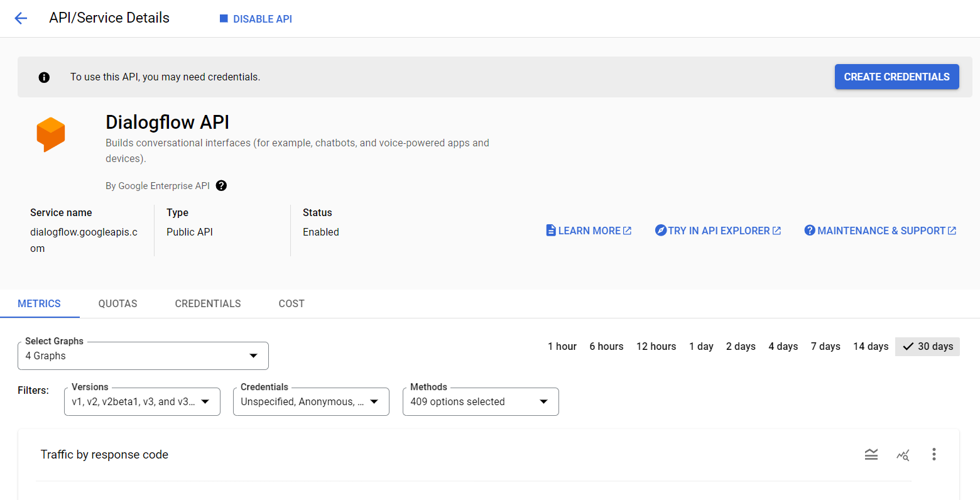Select the 1 day time range
The image size is (980, 500).
tap(701, 347)
